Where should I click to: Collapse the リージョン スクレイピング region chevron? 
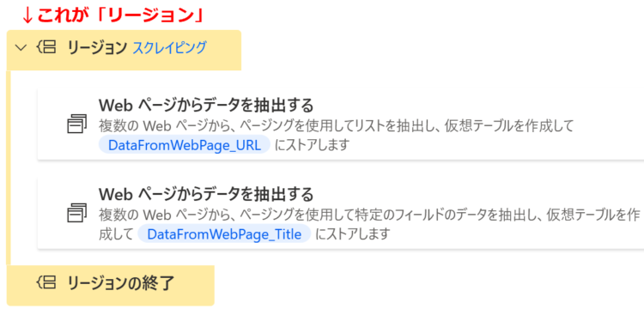tap(21, 48)
